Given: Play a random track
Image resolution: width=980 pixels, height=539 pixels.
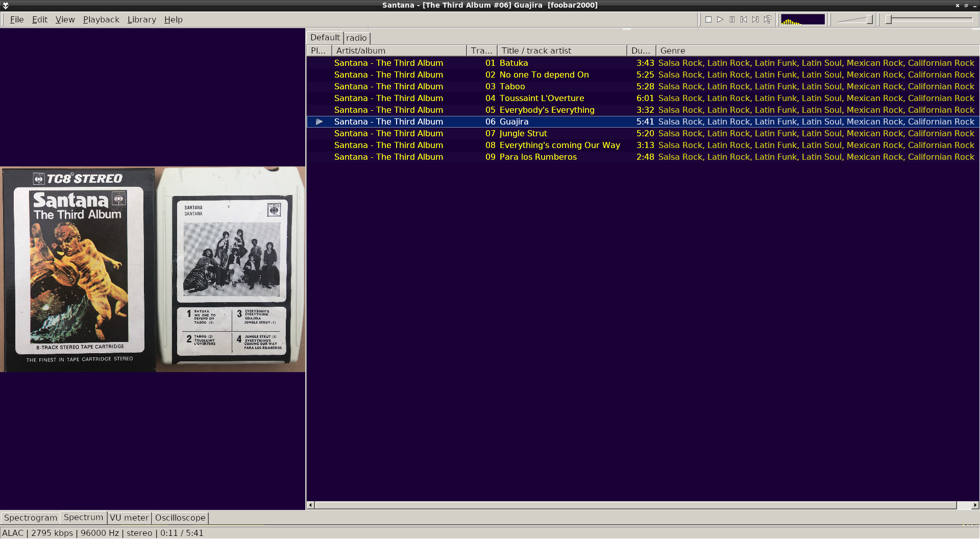Looking at the screenshot, I should click(x=767, y=19).
